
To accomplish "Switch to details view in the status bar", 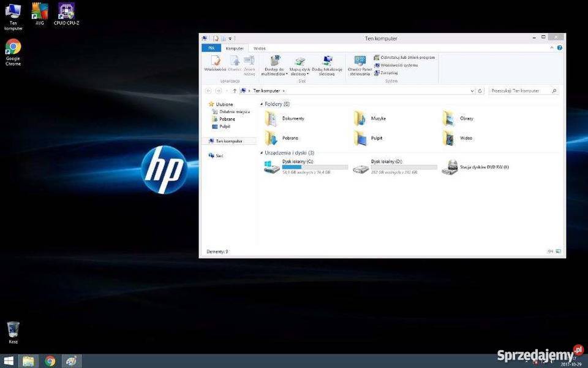I will (550, 251).
